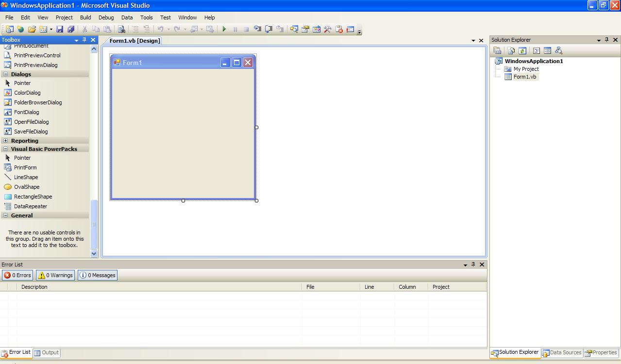Sort the Error List by Line column
The image size is (621, 364).
pos(377,287)
